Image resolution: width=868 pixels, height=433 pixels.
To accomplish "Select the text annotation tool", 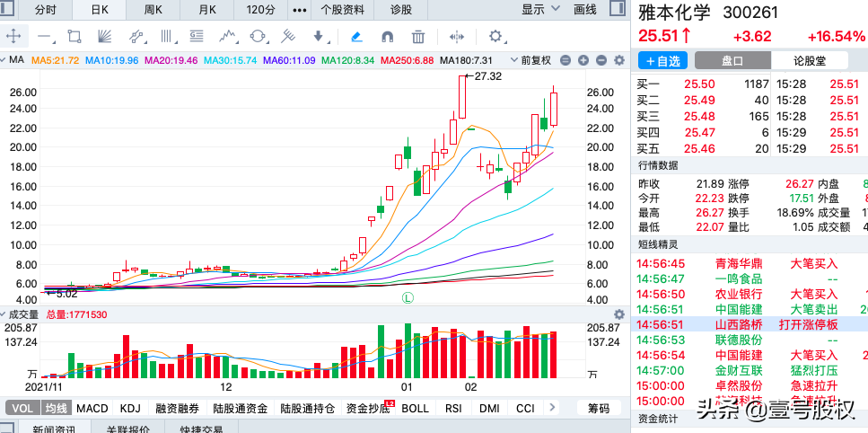I will coord(197,37).
